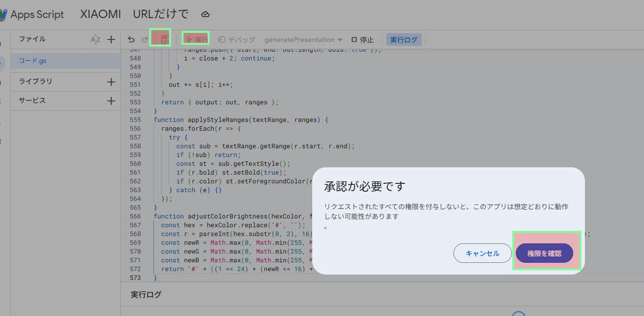The image size is (644, 316).
Task: Add a library with ライブラリ plus icon
Action: (111, 82)
